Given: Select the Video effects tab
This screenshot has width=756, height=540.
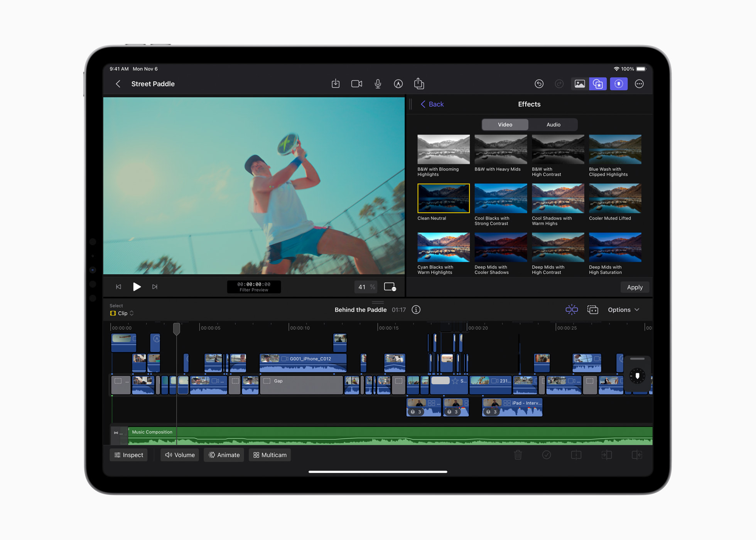Looking at the screenshot, I should click(x=505, y=125).
